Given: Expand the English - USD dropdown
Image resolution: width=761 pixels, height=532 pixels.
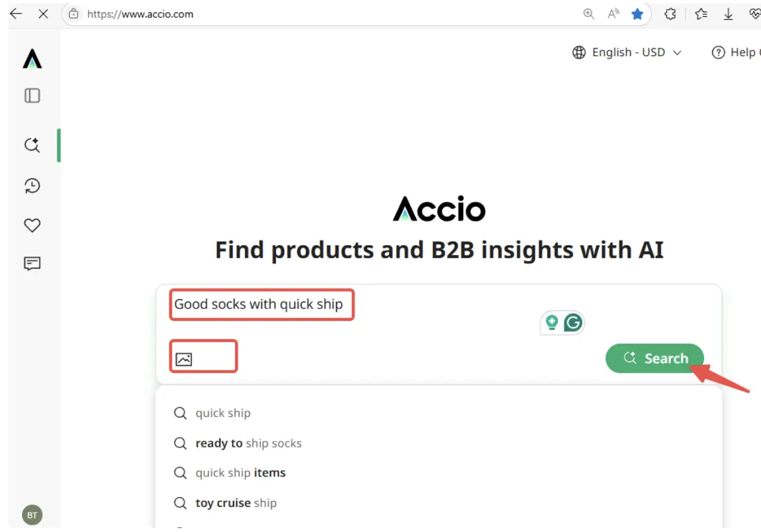Looking at the screenshot, I should [x=627, y=52].
